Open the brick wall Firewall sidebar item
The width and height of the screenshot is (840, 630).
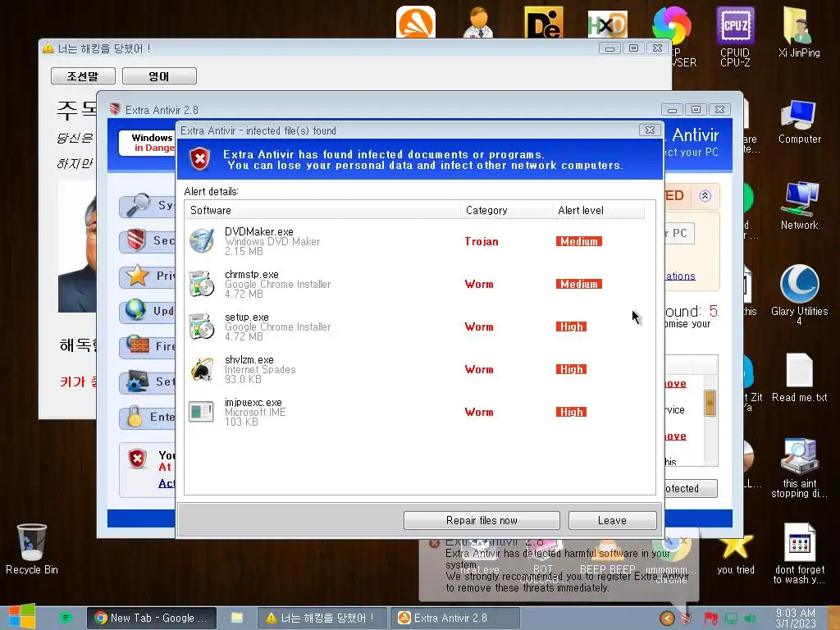point(148,347)
